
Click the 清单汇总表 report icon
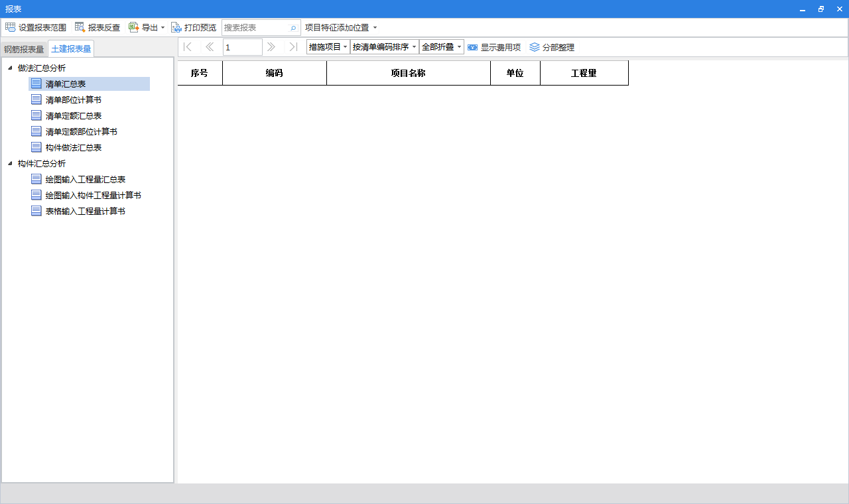point(36,84)
